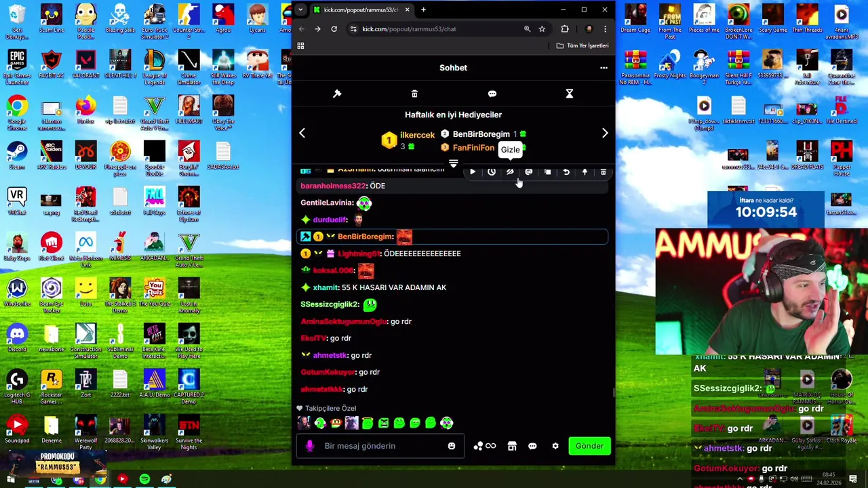Open the Dream Cage desktop icon
This screenshot has height=488, width=868.
coord(635,18)
